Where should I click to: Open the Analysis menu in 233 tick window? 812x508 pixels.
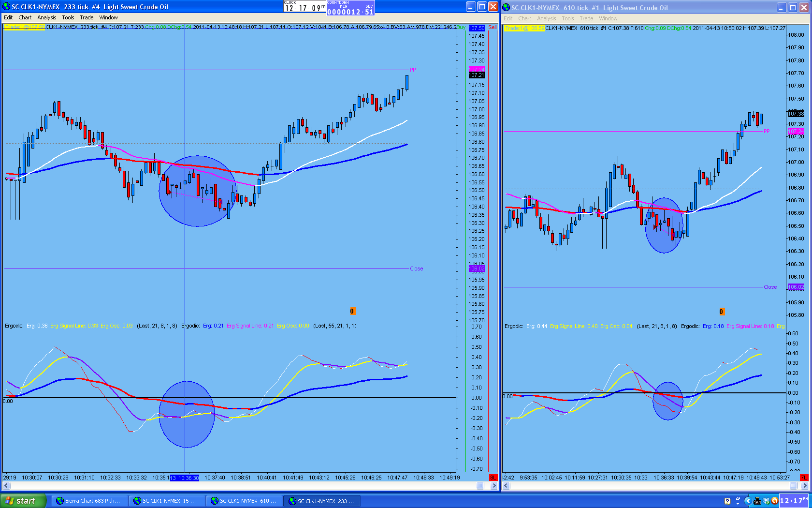point(47,17)
